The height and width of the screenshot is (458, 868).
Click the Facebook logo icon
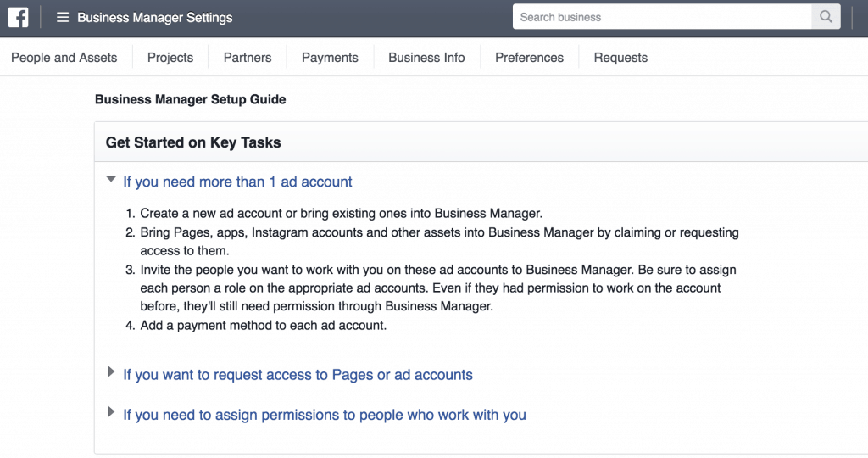[19, 18]
